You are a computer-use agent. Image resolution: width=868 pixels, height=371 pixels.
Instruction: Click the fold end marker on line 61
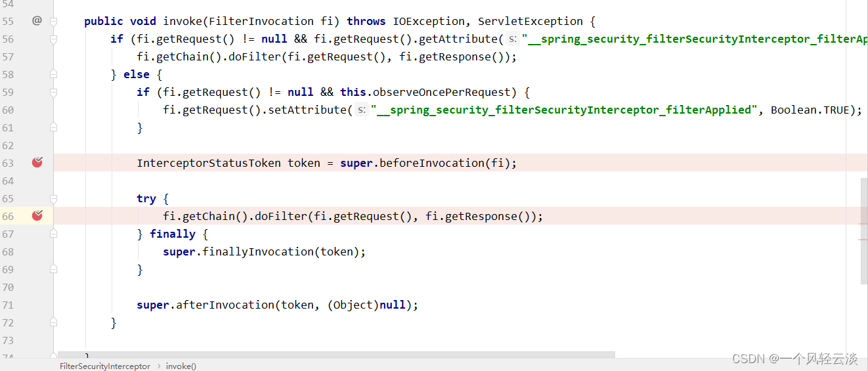(x=54, y=128)
